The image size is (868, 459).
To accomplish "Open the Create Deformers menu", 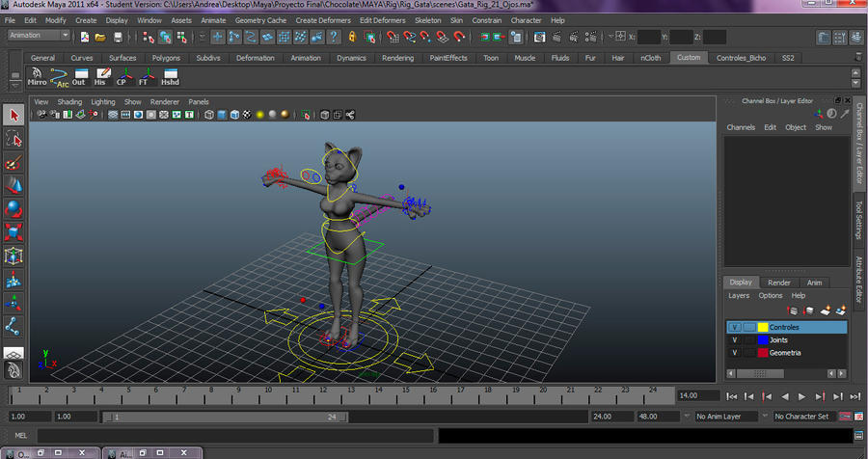I will pyautogui.click(x=323, y=20).
